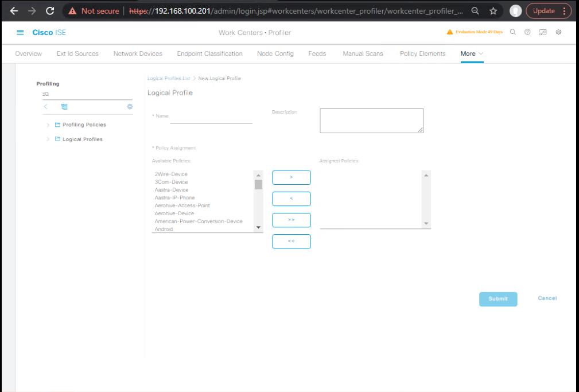Click the Evaluation Mode warning triangle icon
The image size is (579, 392).
[x=450, y=32]
